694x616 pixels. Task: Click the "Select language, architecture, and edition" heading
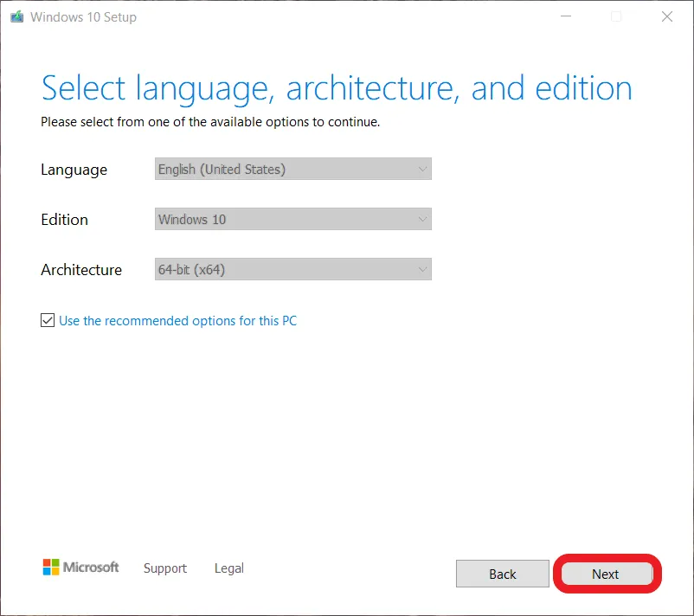coord(336,89)
